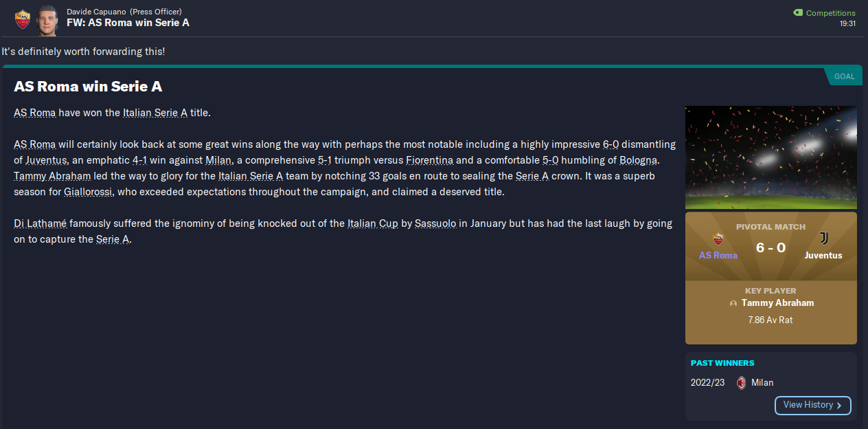Click the 6 - 0 pivotal match score
868x429 pixels.
tap(770, 247)
